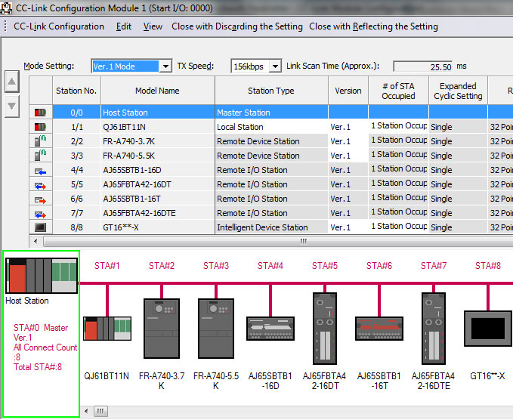Select the GT16**-X model name cell
513x420 pixels.
[x=157, y=227]
